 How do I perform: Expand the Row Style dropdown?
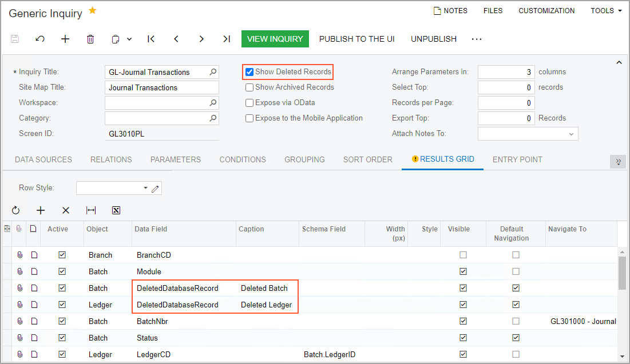pyautogui.click(x=145, y=188)
